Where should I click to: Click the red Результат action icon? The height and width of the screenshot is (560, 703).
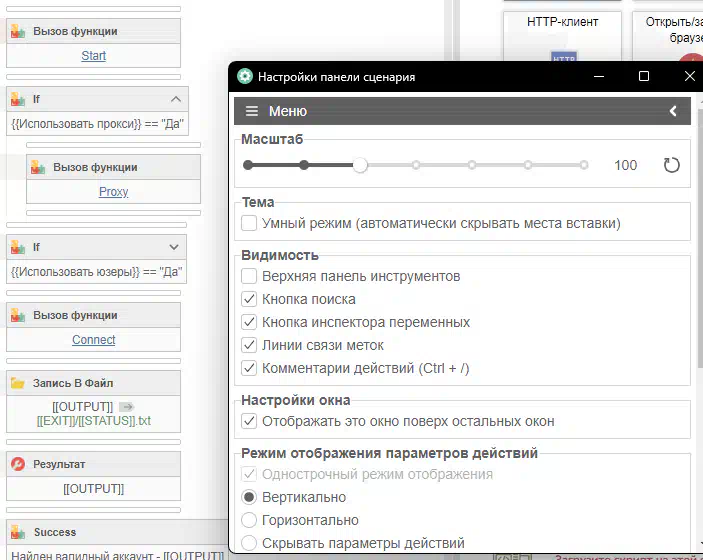pyautogui.click(x=18, y=464)
